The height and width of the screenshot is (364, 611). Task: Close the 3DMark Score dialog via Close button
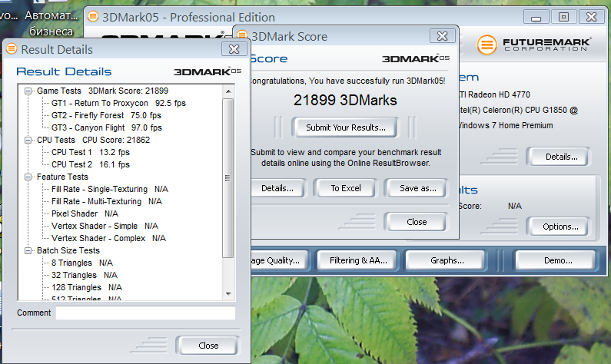[416, 222]
